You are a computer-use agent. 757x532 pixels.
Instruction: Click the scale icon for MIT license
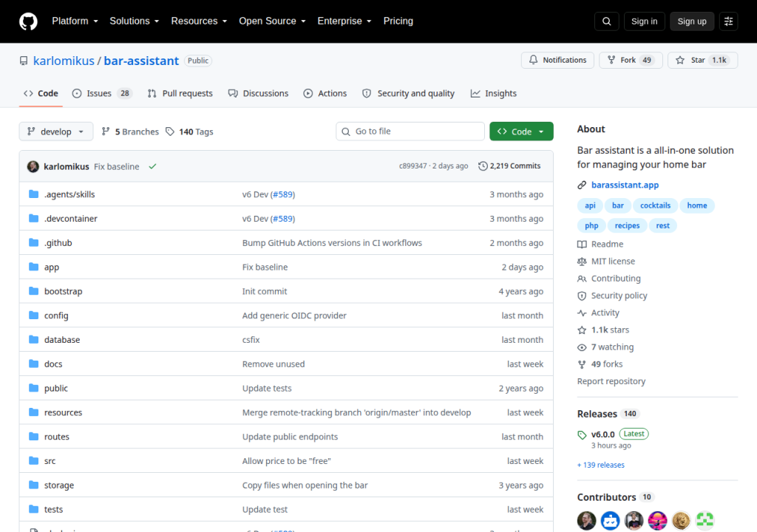[x=582, y=261]
